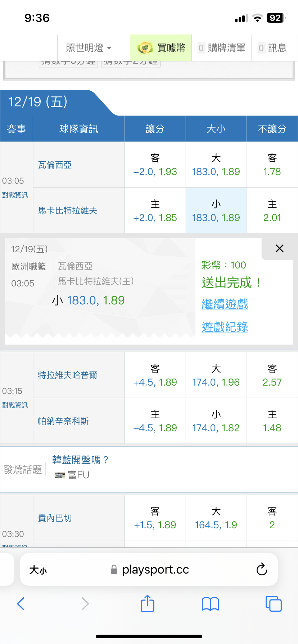Tap the playsport.cc address field
Screen dimensions: 298x644
155,570
